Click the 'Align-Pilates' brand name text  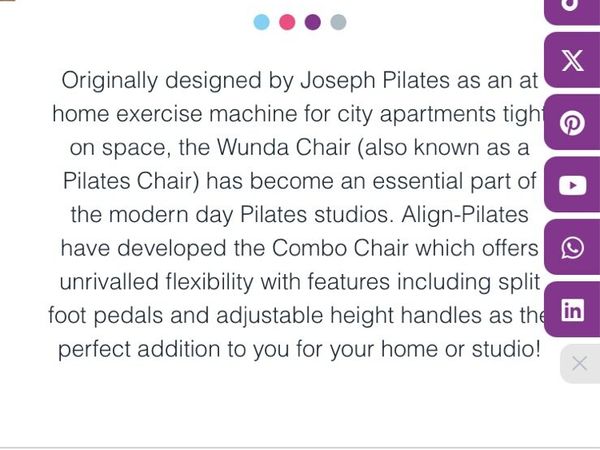pyautogui.click(x=465, y=214)
